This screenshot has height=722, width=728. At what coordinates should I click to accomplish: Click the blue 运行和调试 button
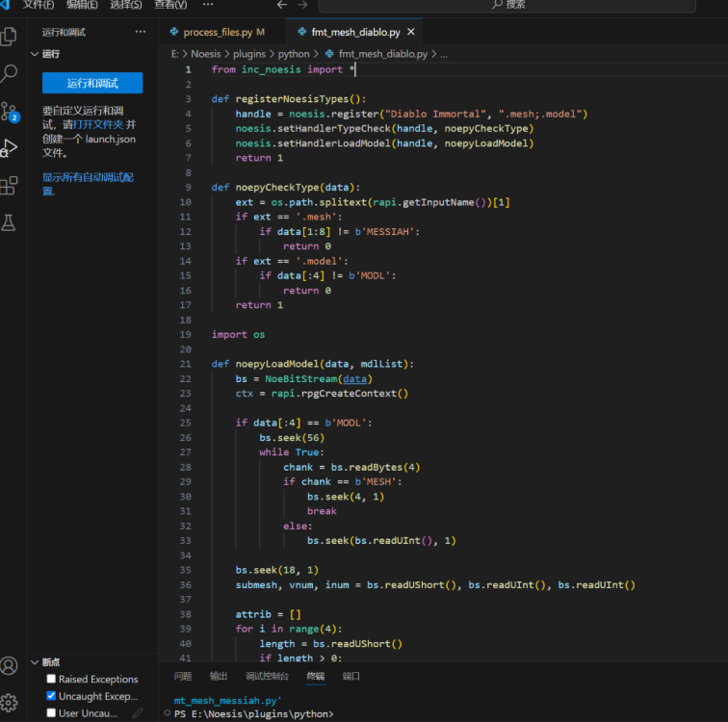[92, 84]
